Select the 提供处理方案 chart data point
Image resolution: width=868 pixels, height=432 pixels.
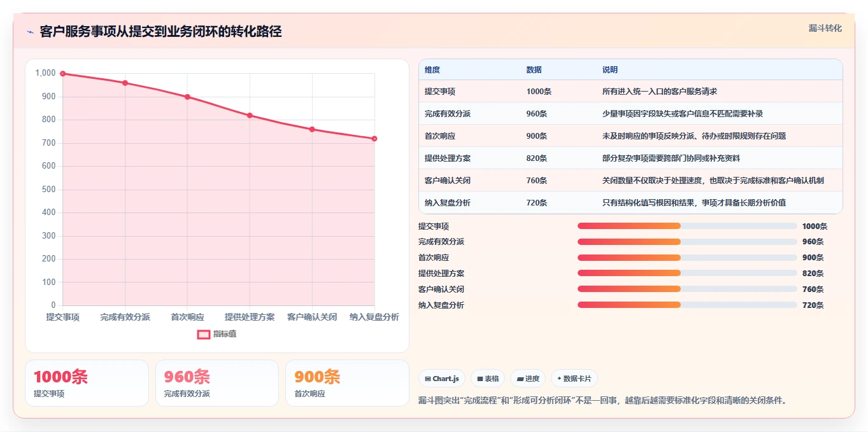point(250,115)
